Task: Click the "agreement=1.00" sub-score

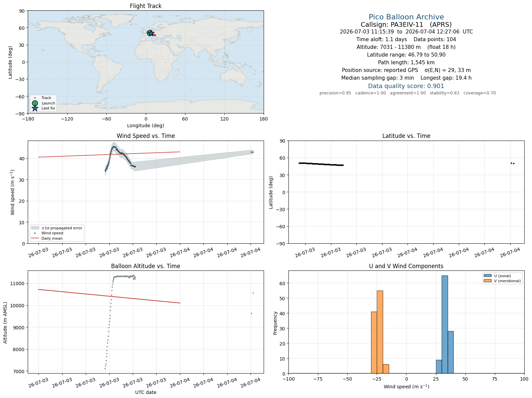Action: tap(408, 93)
